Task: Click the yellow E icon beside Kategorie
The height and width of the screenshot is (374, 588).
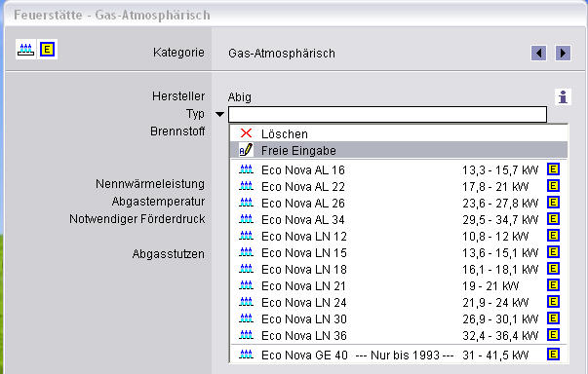Action: (47, 50)
